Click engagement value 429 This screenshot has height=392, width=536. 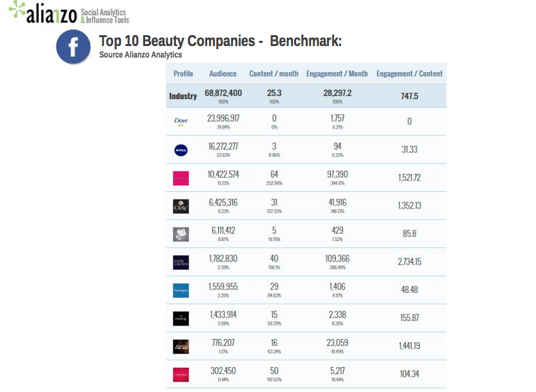point(337,230)
